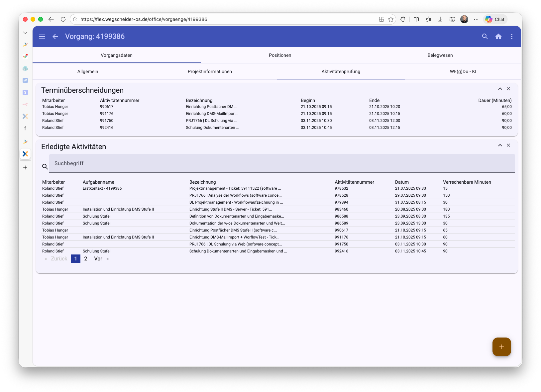Focus the Suchbegriff search field
The image size is (541, 392).
tap(282, 163)
